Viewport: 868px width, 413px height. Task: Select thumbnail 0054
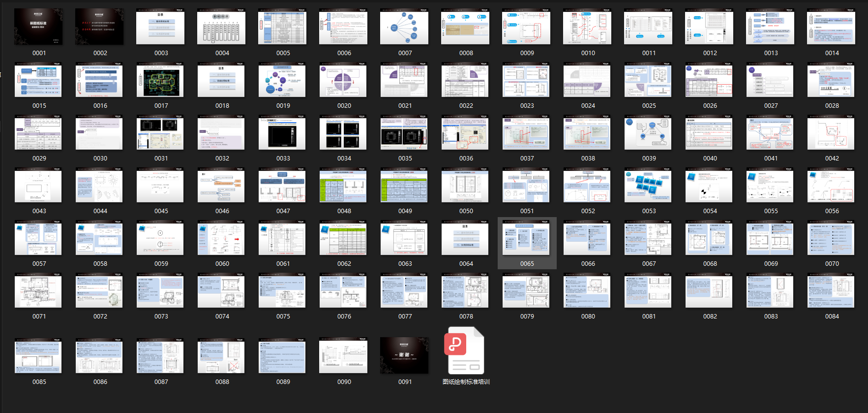(x=709, y=185)
